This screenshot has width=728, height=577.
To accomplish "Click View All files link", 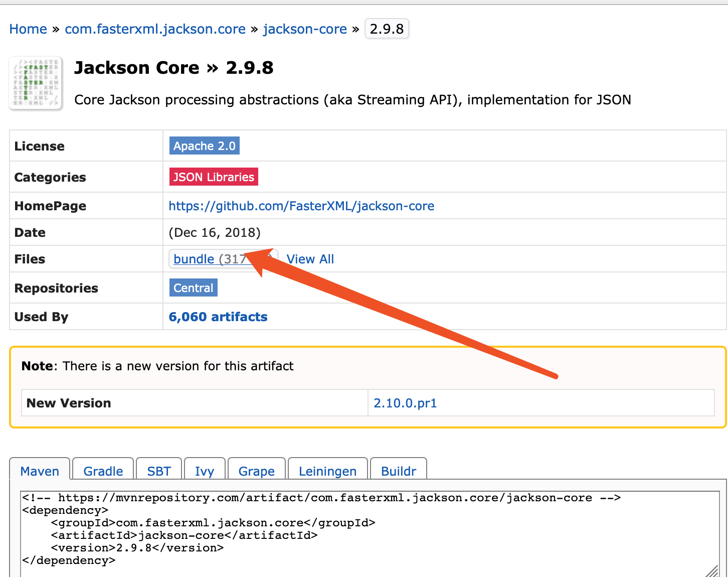I will (310, 259).
